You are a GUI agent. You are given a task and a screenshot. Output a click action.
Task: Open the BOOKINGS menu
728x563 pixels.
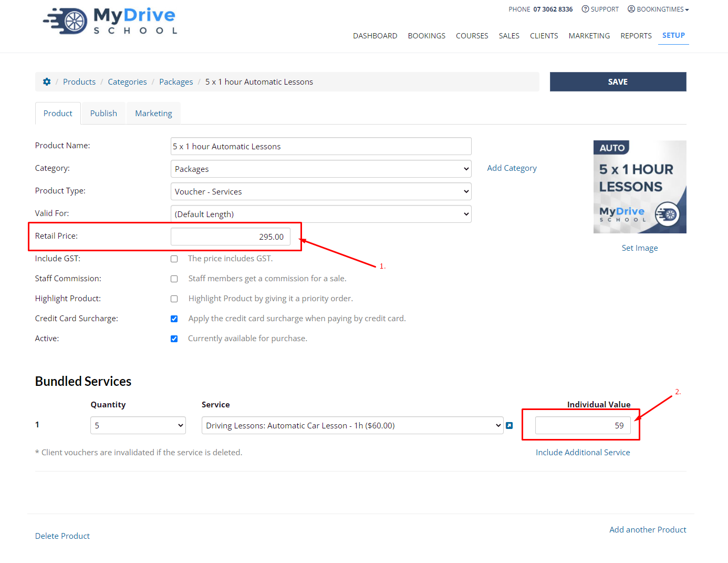tap(427, 36)
